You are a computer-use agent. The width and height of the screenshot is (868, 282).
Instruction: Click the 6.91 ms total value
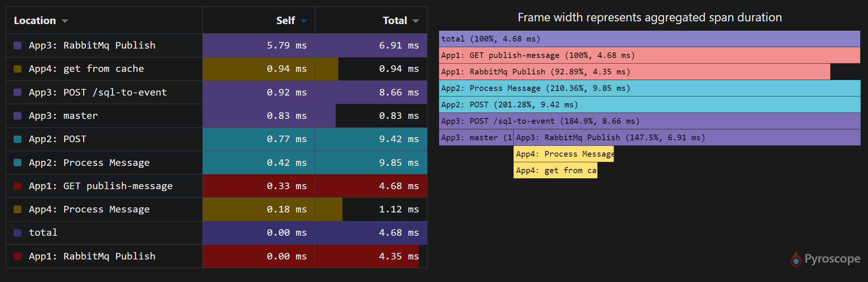[x=399, y=45]
